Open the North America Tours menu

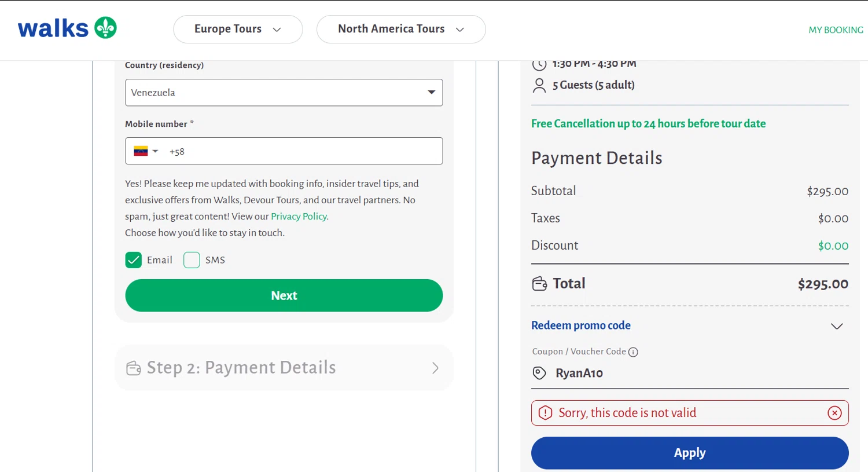[401, 29]
